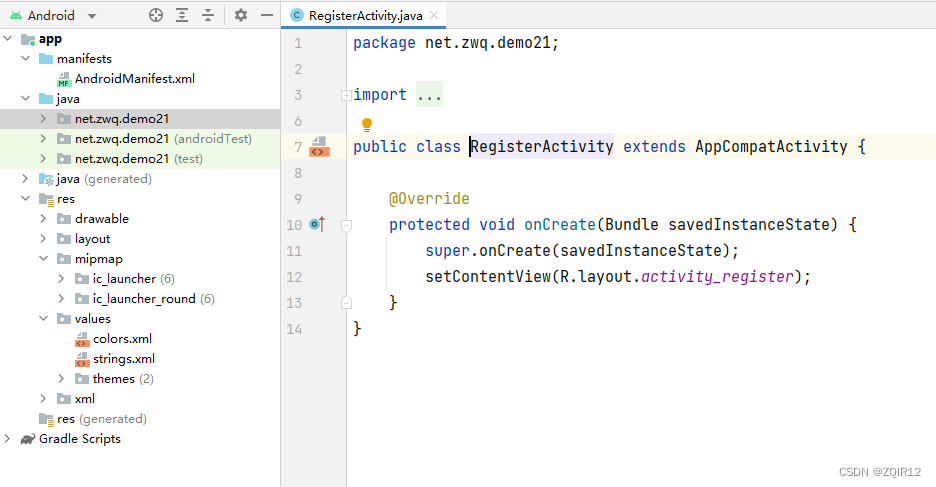
Task: Click the Android robot icon in panel header
Action: (x=16, y=16)
